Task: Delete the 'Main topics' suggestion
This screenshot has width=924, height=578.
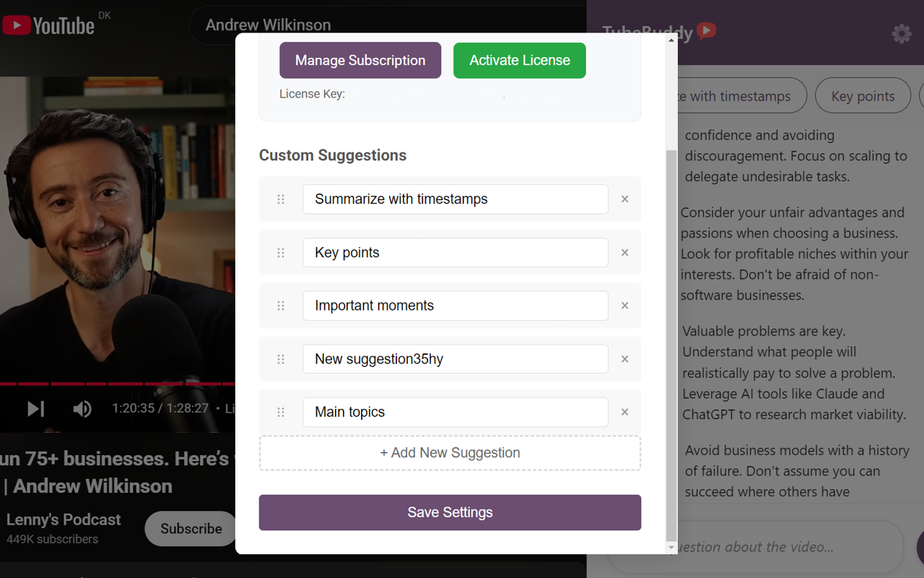Action: tap(625, 412)
